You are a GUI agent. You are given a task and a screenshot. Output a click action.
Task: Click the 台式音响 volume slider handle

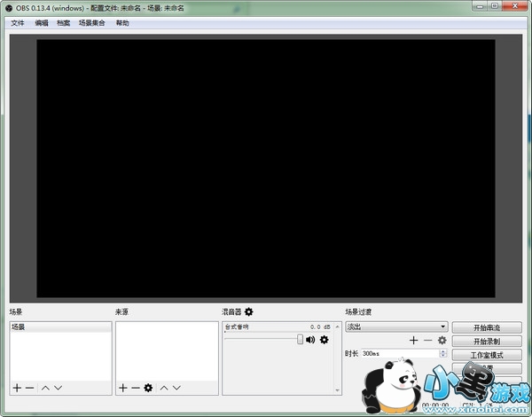coord(300,339)
